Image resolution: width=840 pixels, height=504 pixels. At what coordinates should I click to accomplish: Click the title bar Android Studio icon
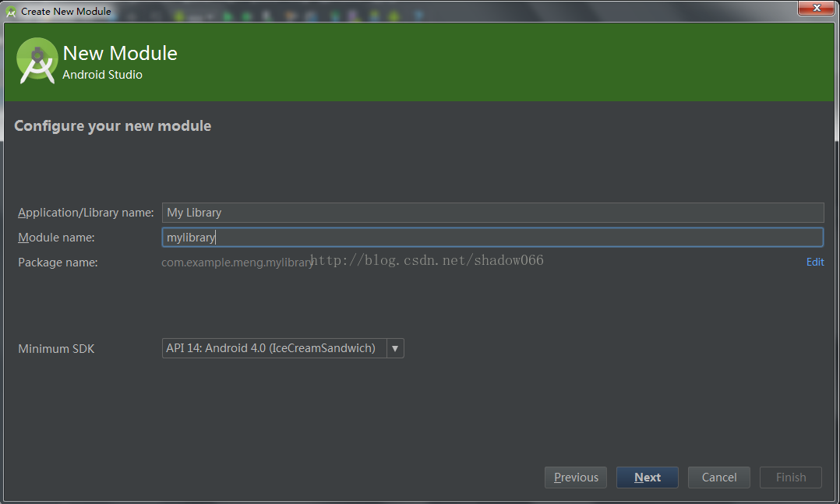pos(11,11)
